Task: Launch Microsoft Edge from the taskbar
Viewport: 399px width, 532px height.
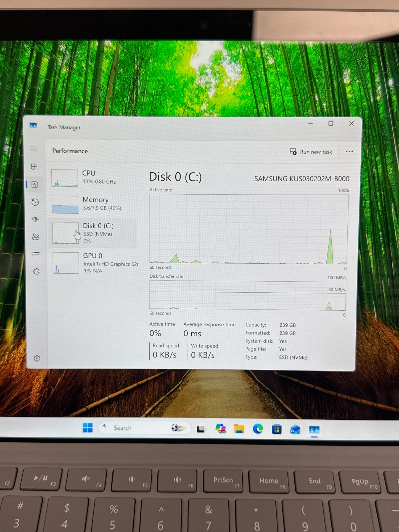Action: coord(258,429)
